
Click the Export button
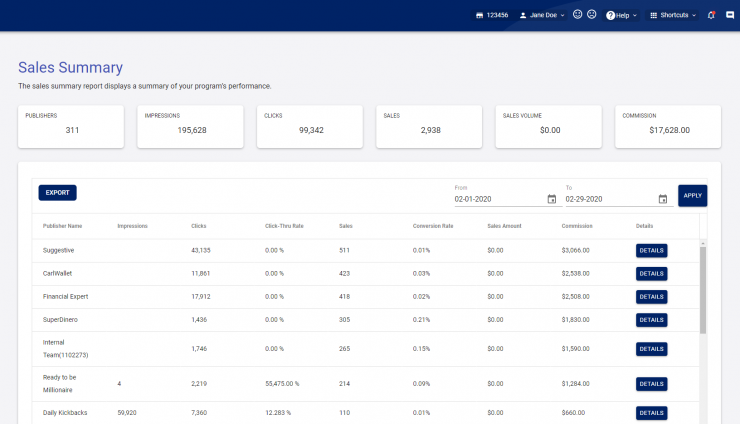point(58,193)
